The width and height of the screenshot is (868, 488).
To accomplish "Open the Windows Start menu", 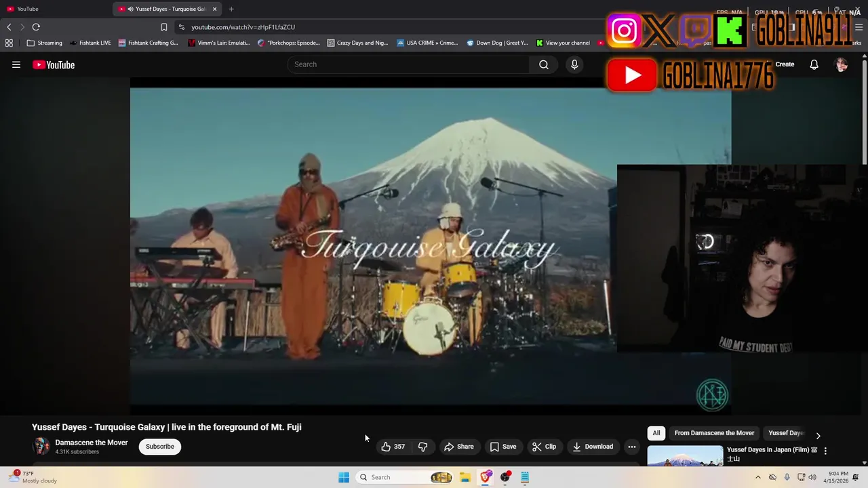I will pyautogui.click(x=344, y=477).
